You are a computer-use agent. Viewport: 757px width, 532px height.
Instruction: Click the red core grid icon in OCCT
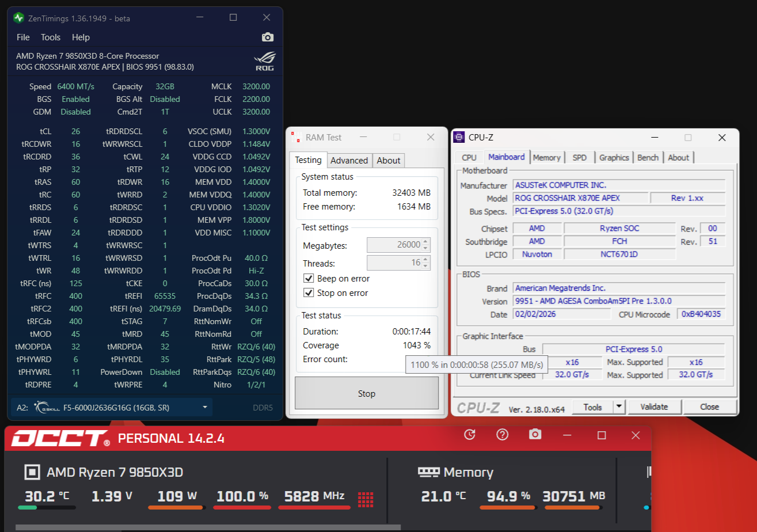click(366, 499)
